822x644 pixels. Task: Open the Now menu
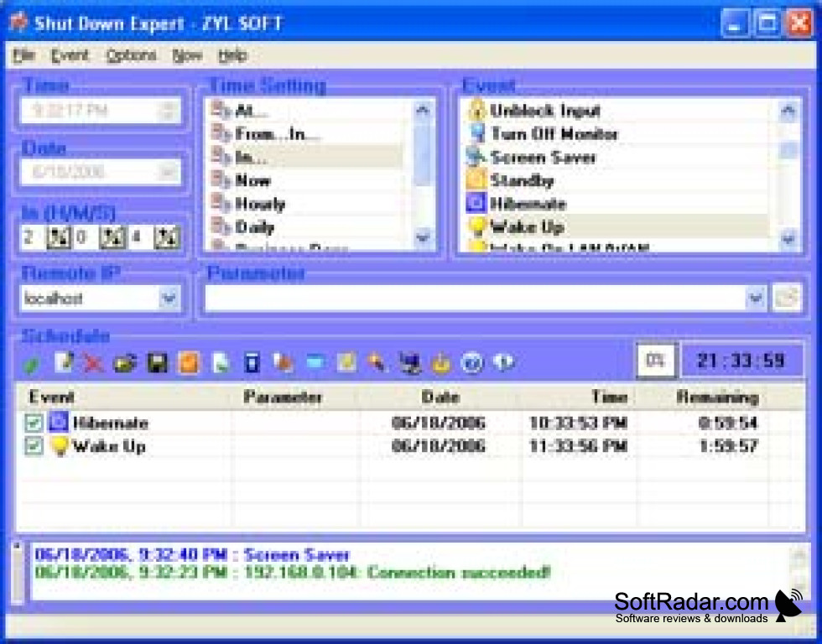[x=187, y=55]
